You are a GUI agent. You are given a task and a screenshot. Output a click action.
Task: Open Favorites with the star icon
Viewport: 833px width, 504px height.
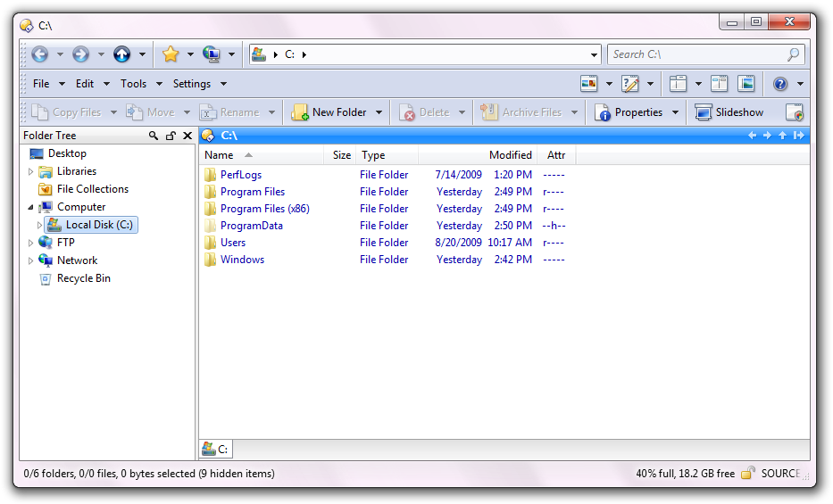point(171,54)
